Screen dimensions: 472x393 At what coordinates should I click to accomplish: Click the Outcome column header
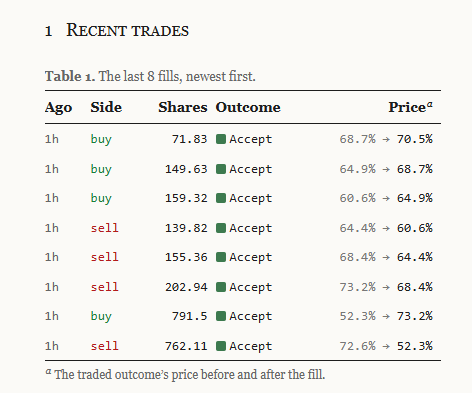tap(248, 107)
